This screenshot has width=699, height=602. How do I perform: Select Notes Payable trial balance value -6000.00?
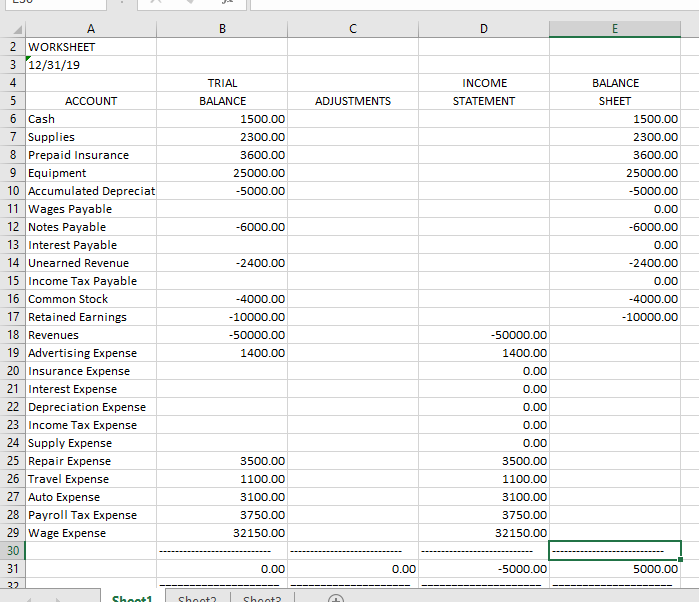click(x=222, y=227)
